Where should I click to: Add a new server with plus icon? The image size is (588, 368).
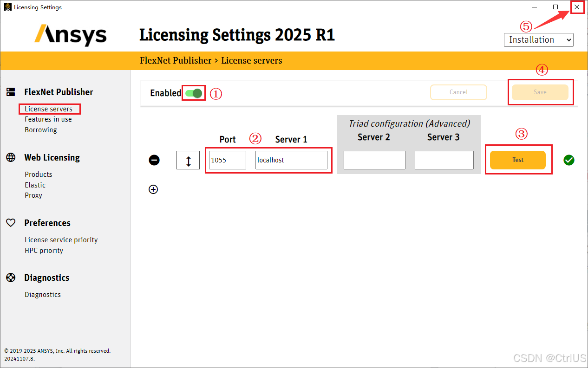[153, 189]
